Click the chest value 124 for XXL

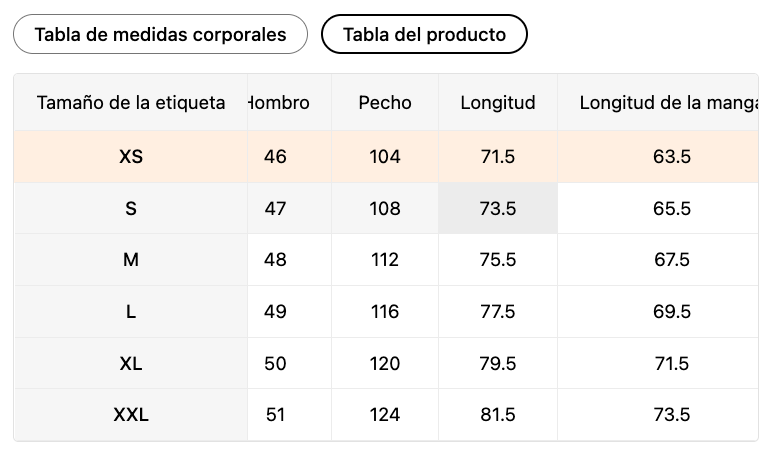385,415
